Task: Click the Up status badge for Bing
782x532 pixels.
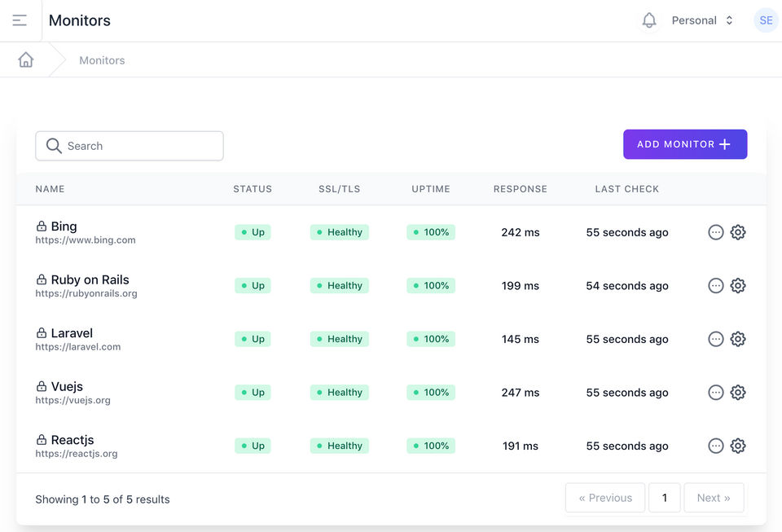Action: click(x=253, y=232)
